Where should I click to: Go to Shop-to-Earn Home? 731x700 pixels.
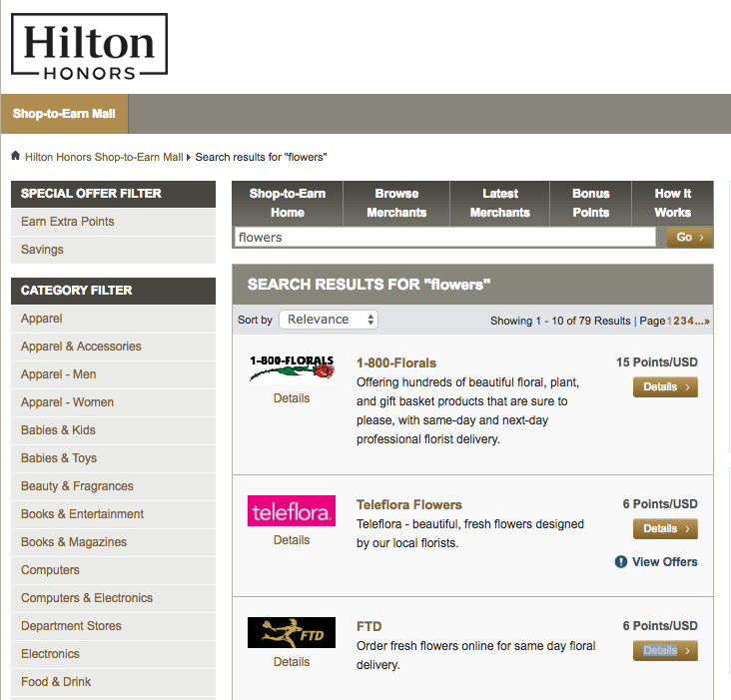point(288,203)
